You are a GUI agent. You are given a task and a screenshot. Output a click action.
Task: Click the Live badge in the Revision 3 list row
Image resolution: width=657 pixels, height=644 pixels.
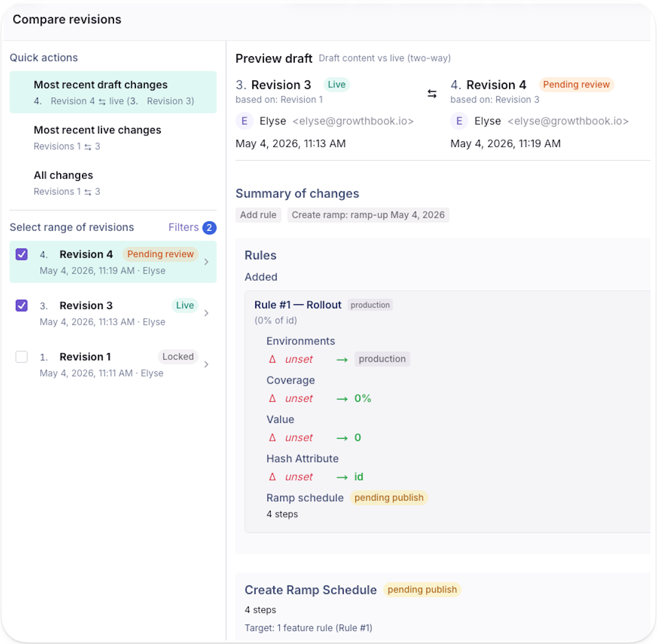185,305
